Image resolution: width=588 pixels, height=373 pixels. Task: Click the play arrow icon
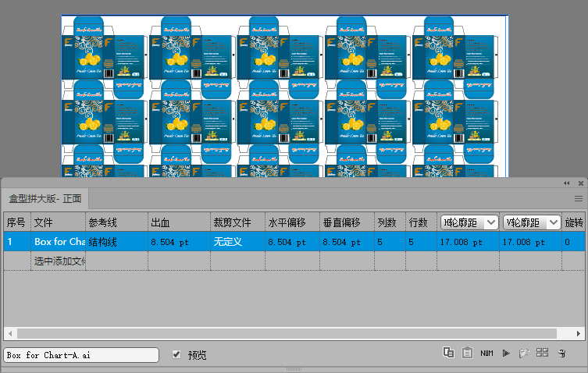[506, 353]
